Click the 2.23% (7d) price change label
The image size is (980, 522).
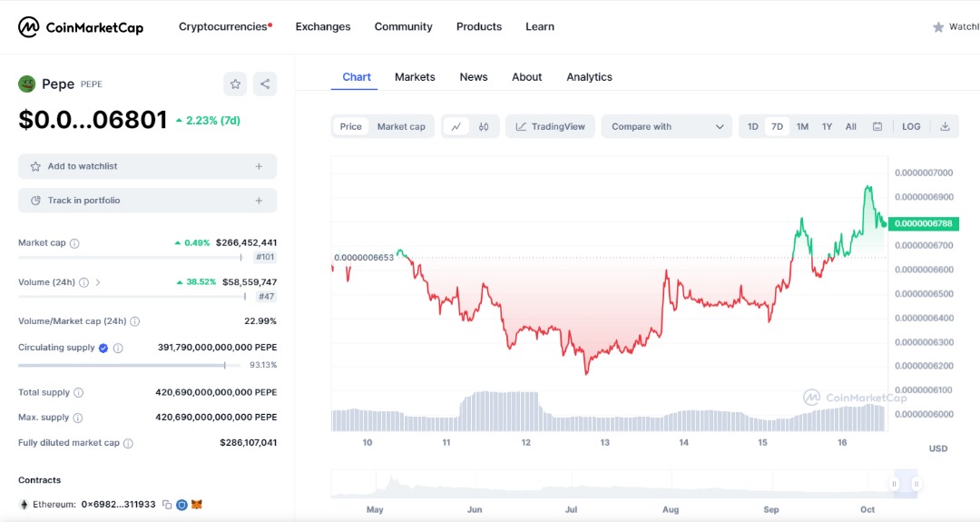click(208, 121)
